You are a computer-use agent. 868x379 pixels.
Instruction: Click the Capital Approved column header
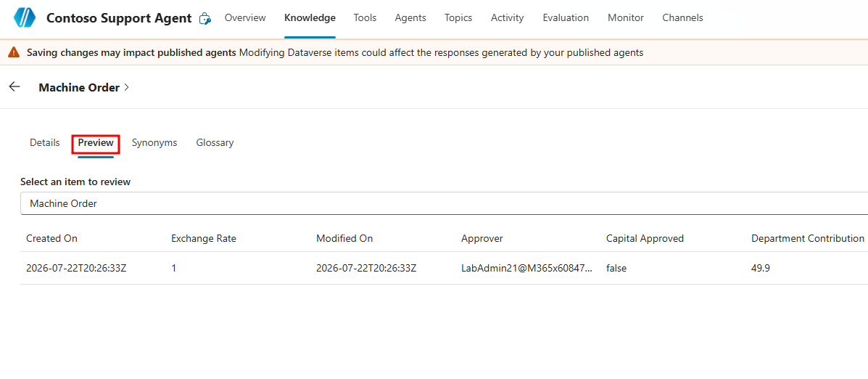[x=645, y=238]
